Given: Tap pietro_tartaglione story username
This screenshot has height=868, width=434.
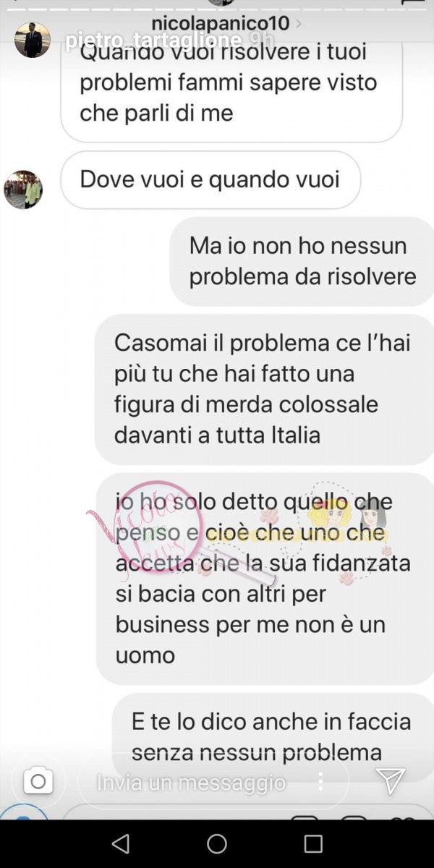Looking at the screenshot, I should (154, 41).
